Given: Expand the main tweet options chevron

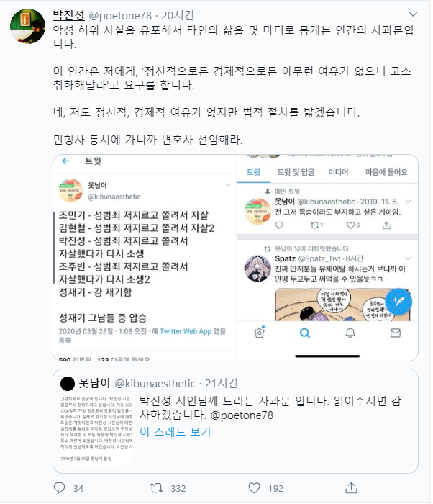Looking at the screenshot, I should pos(413,14).
